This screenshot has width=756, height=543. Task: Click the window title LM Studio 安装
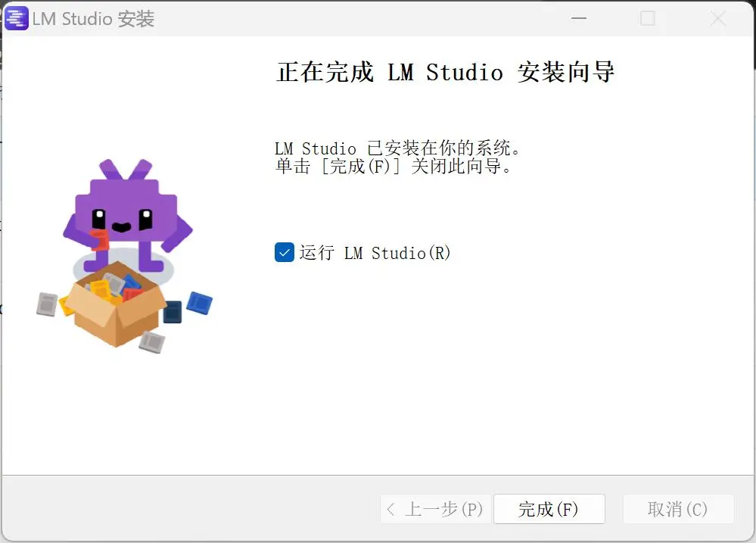(93, 19)
